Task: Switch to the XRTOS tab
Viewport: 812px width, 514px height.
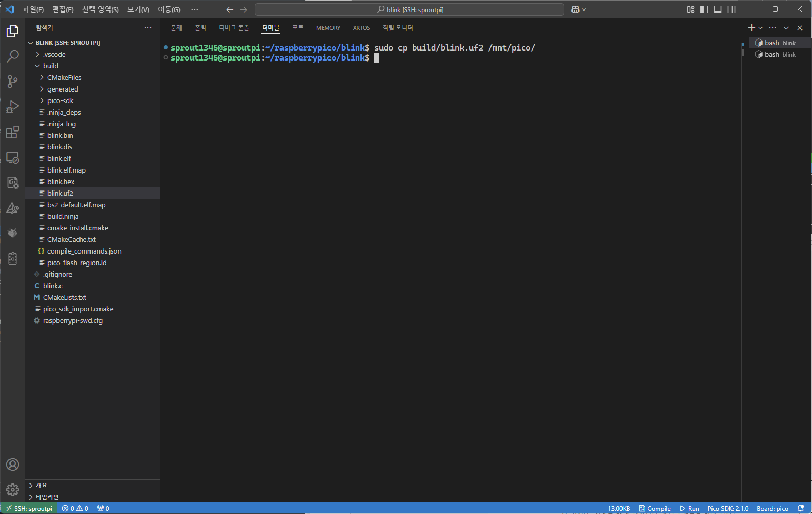Action: [362, 28]
